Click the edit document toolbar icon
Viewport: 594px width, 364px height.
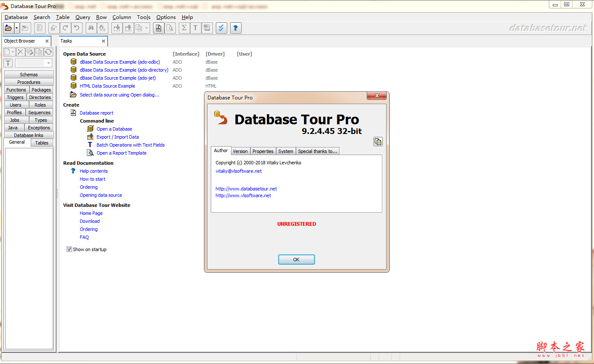click(40, 28)
